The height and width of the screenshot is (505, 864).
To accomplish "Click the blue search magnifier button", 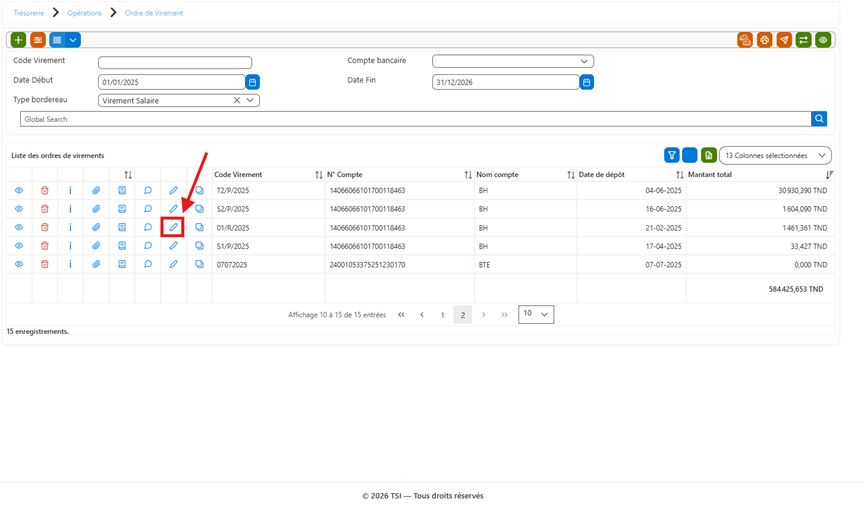I will pos(819,119).
